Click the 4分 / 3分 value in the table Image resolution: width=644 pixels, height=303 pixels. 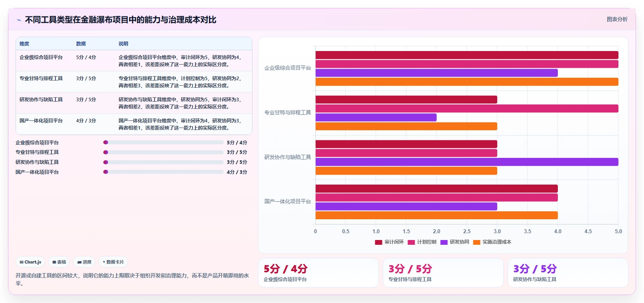86,121
